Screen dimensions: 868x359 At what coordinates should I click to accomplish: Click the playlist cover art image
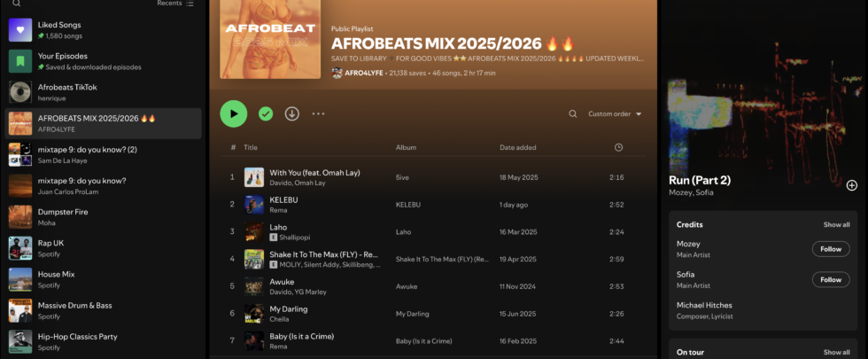270,39
